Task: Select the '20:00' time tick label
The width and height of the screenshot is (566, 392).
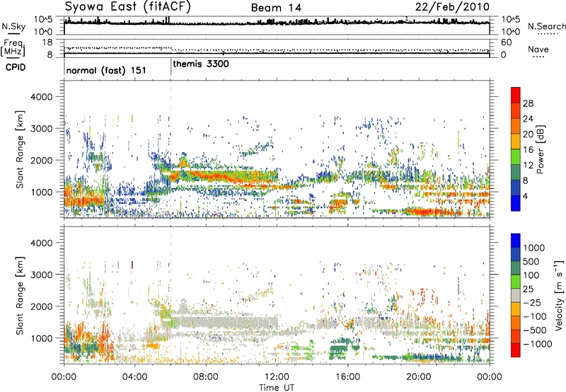Action: pyautogui.click(x=418, y=377)
